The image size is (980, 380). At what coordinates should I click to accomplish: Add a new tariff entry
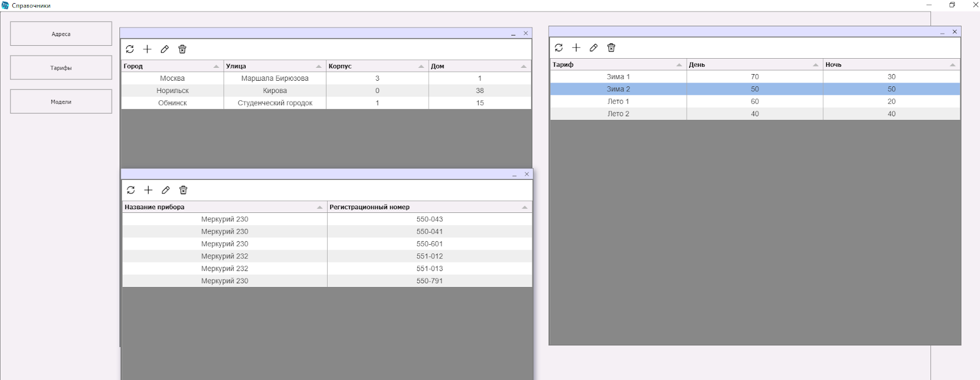coord(576,48)
